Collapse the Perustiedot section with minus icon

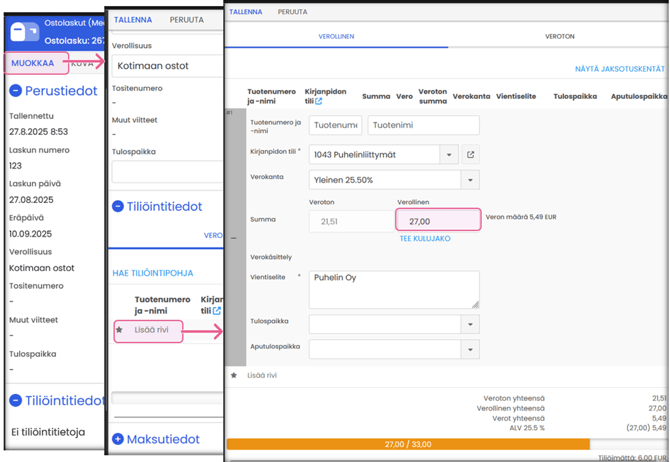coord(16,91)
